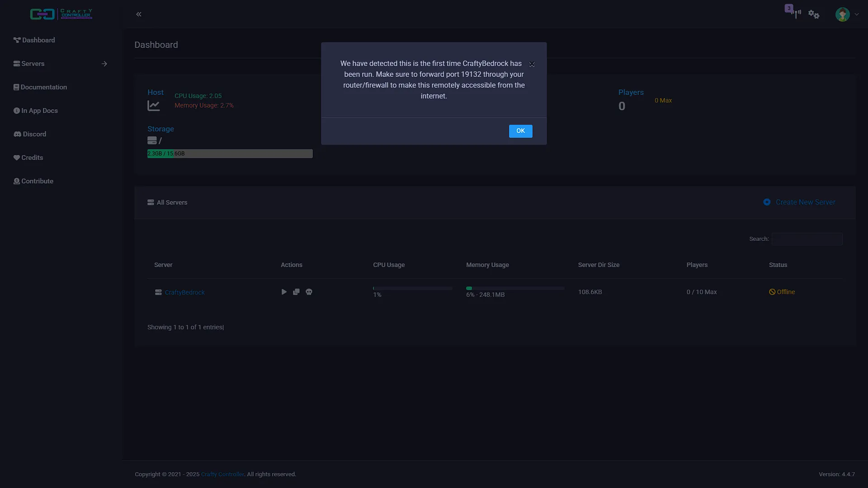
Task: Collapse the sidebar with double chevron
Action: [139, 14]
